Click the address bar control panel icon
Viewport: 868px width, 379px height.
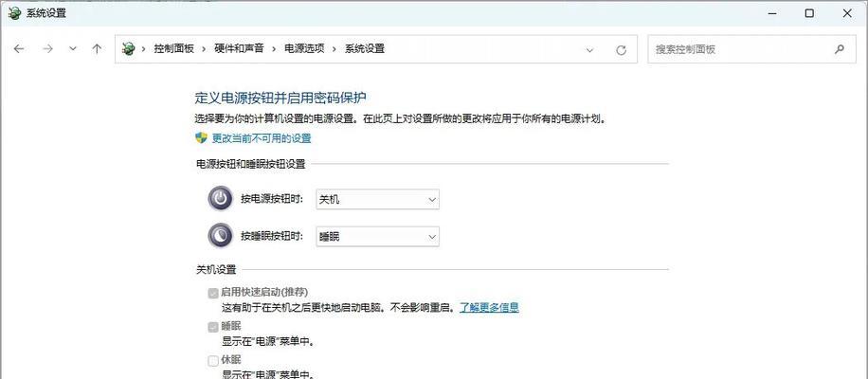click(129, 48)
